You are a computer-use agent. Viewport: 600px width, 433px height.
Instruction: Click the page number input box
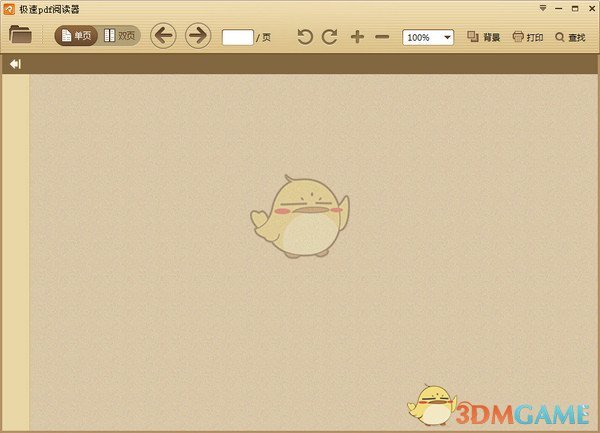click(238, 37)
